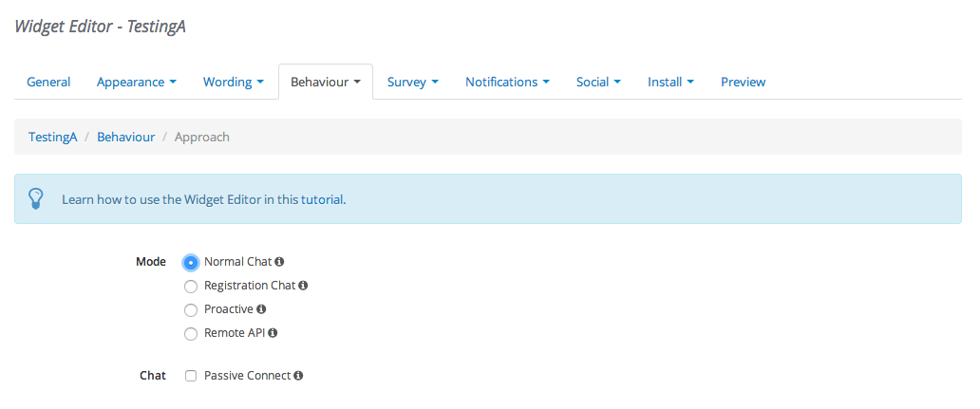Click the Registration Chat label text
Viewport: 980px width, 409px height.
tap(250, 286)
